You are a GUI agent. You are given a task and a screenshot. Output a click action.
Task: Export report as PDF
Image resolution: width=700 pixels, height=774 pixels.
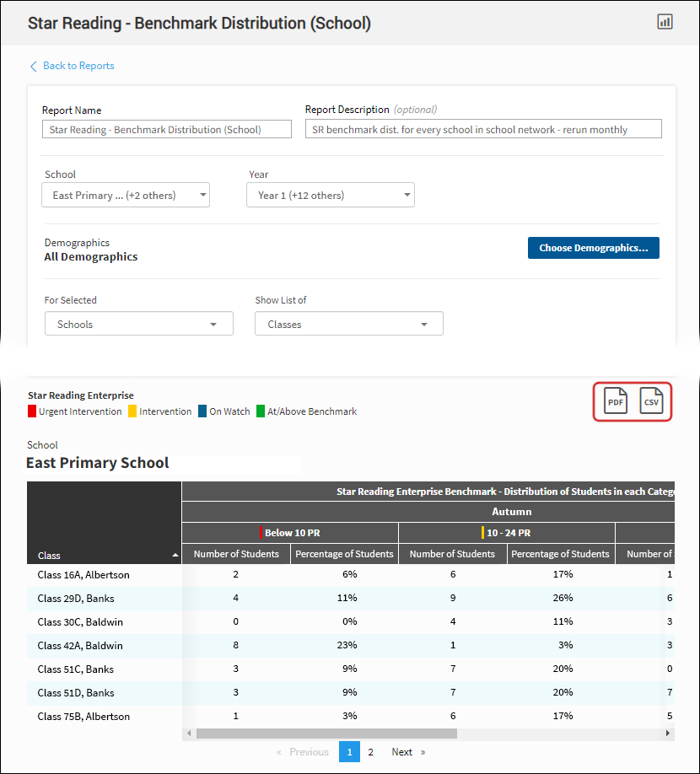tap(616, 400)
